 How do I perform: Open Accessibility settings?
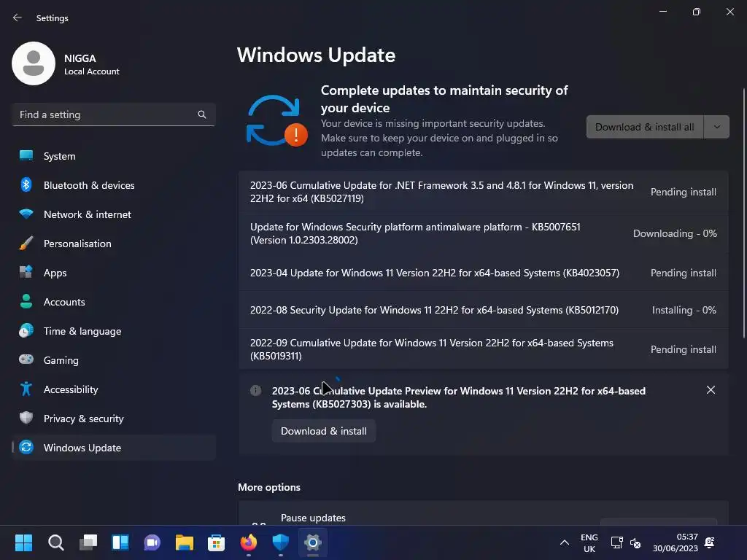pos(113,389)
